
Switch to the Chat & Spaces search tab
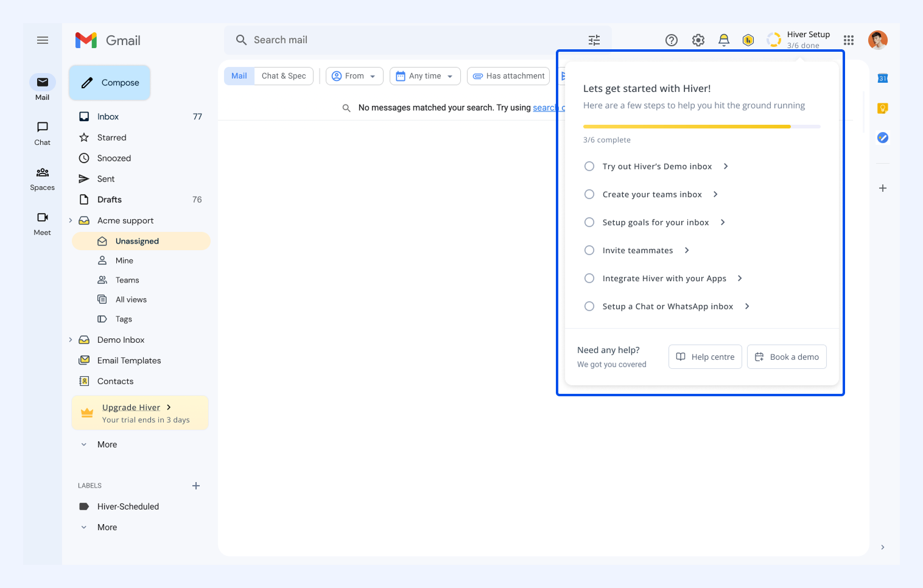[284, 76]
